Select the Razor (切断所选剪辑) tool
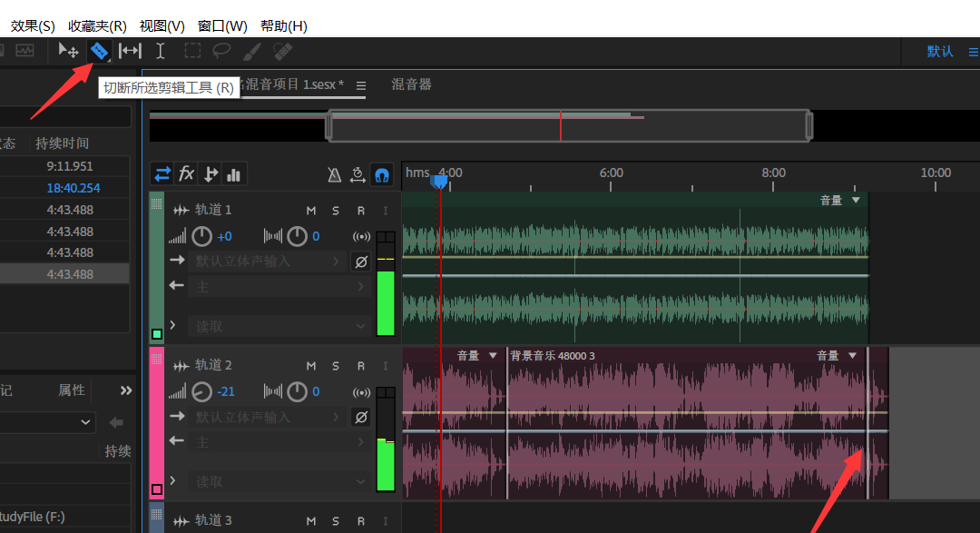The image size is (980, 533). pyautogui.click(x=99, y=51)
